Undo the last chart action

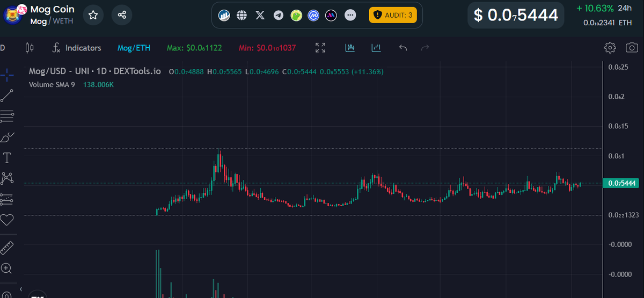pos(403,48)
